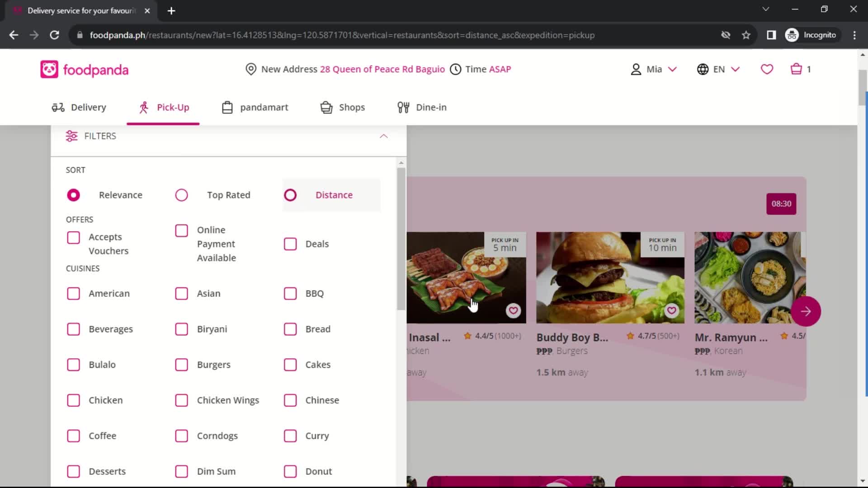Click the Delivery tab icon
Screen dimensions: 868x488
point(58,107)
